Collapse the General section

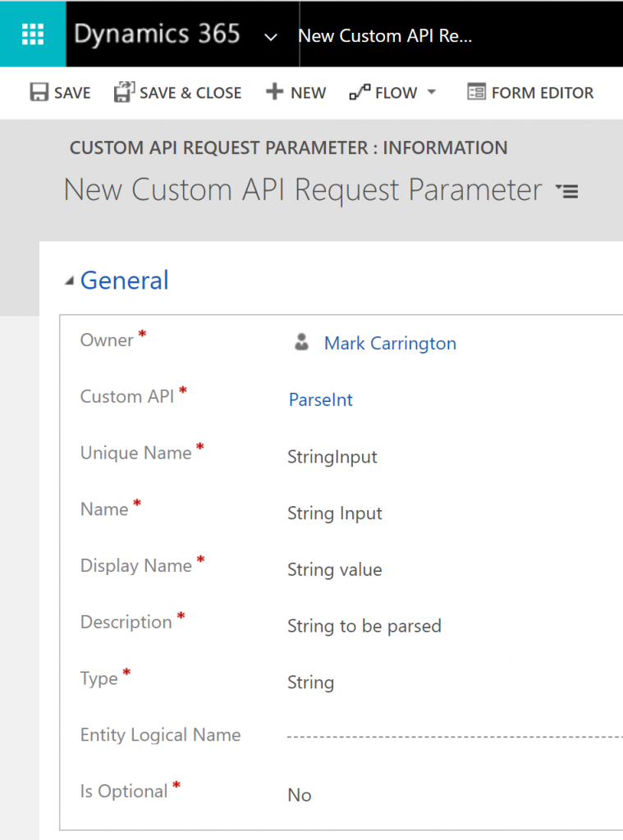(x=68, y=281)
